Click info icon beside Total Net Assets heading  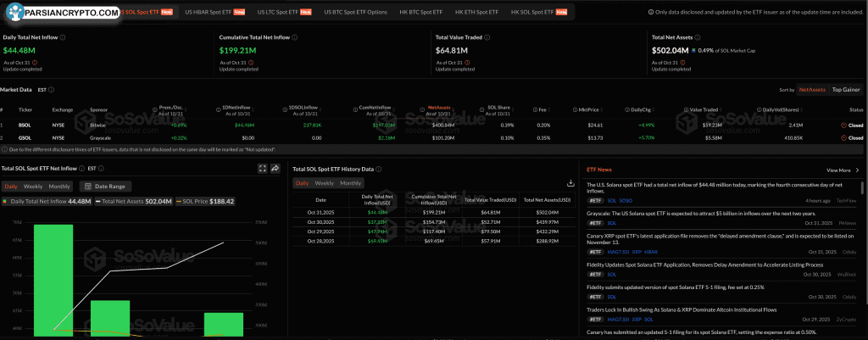coord(698,37)
